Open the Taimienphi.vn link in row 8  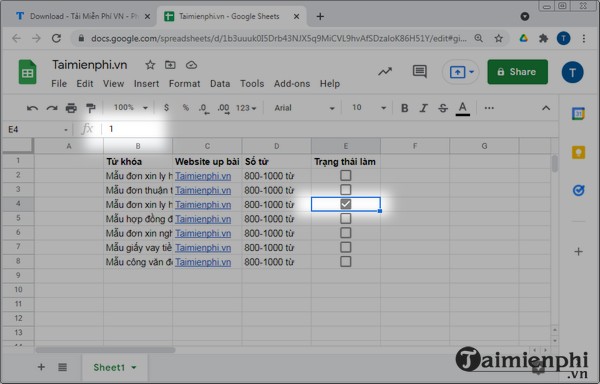[203, 262]
